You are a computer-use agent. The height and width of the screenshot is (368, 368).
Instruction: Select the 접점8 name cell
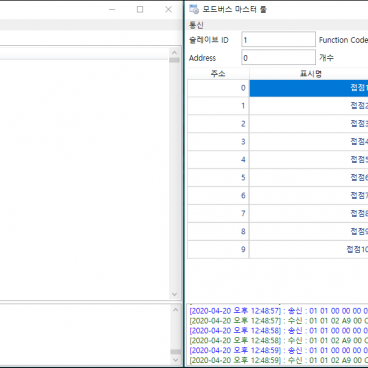[x=309, y=214]
